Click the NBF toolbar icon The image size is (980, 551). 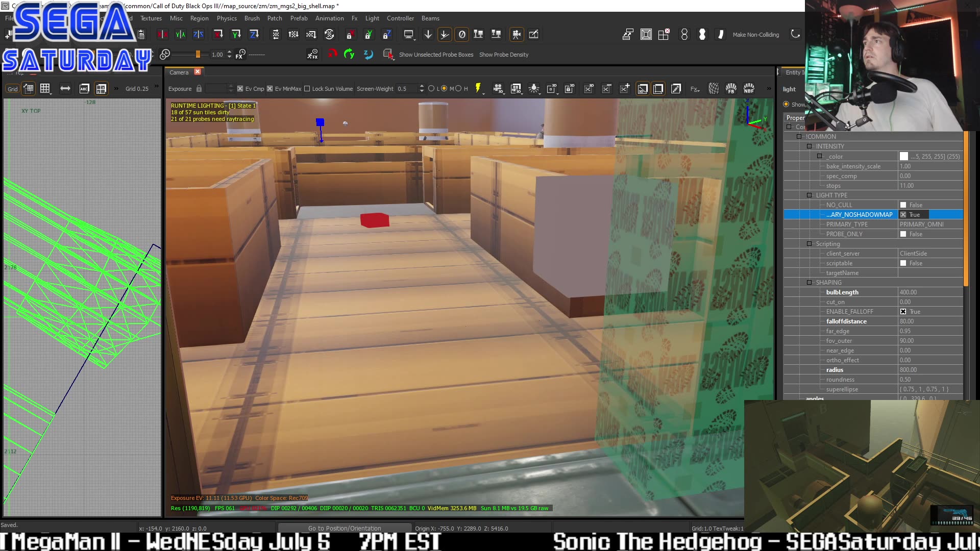pos(749,88)
